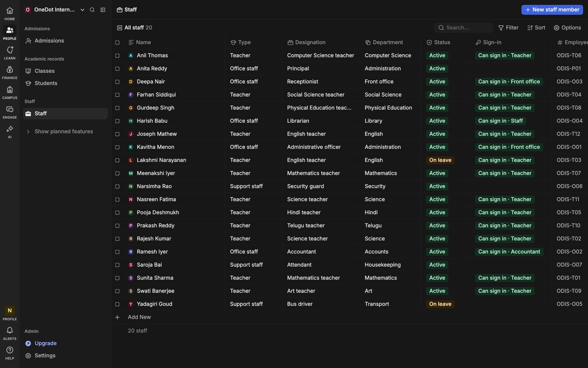Click the 20 staff footer count
Viewport: 588px width, 368px height.
[137, 331]
